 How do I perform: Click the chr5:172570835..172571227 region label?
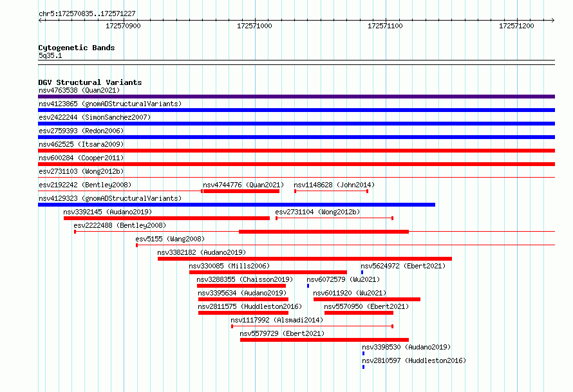87,14
